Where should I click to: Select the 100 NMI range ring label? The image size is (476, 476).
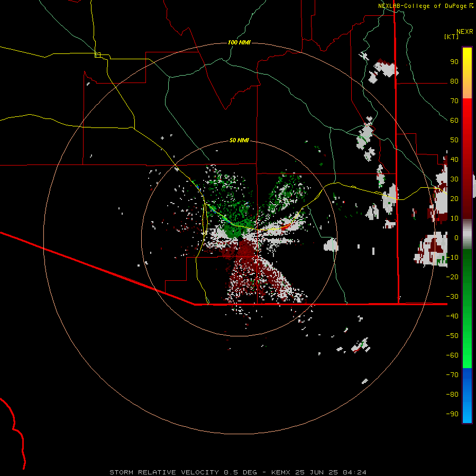(239, 42)
